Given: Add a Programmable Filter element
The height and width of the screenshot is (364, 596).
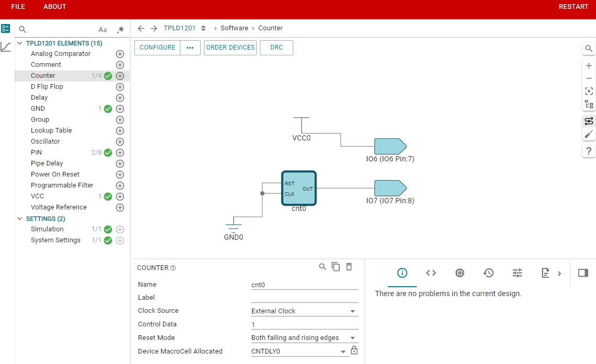Looking at the screenshot, I should coord(120,185).
